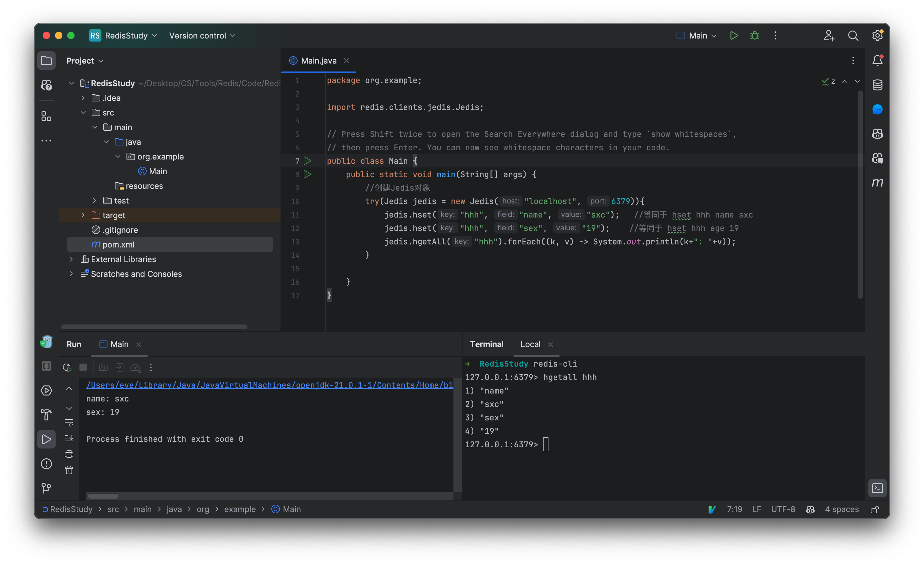Screen dimensions: 924x564
Task: Open the Terminal tool window icon
Action: (877, 488)
